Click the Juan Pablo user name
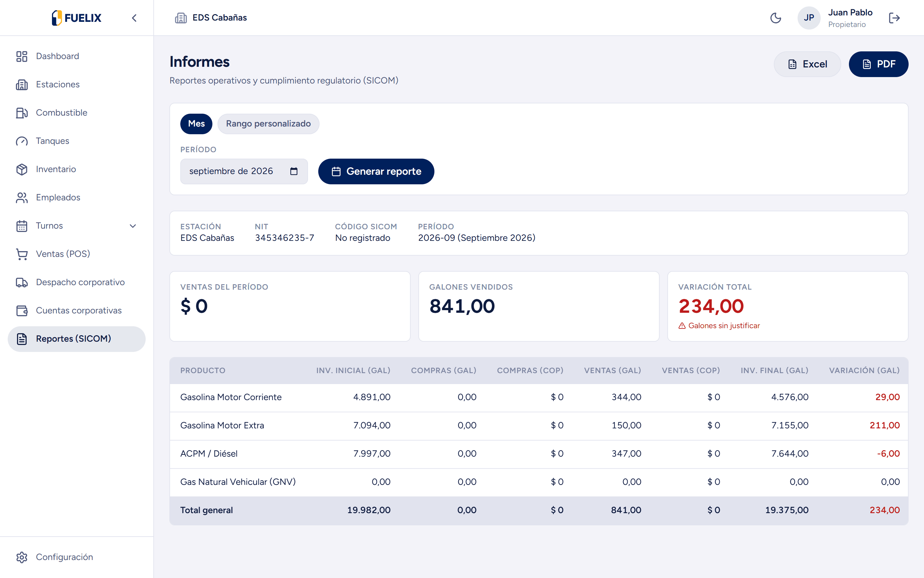Viewport: 924px width, 578px height. 850,13
